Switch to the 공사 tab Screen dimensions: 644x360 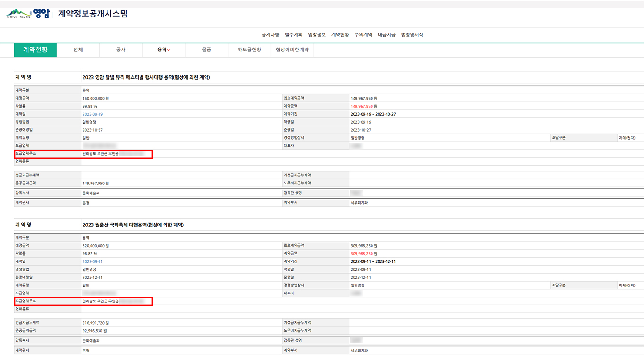[121, 50]
